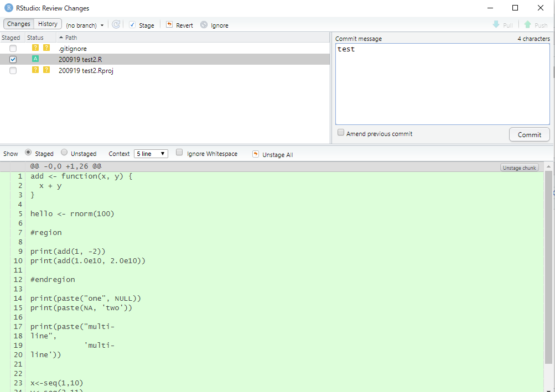Click the Ignore label in toolbar
Screen dimensions: 555x392
[x=220, y=25]
